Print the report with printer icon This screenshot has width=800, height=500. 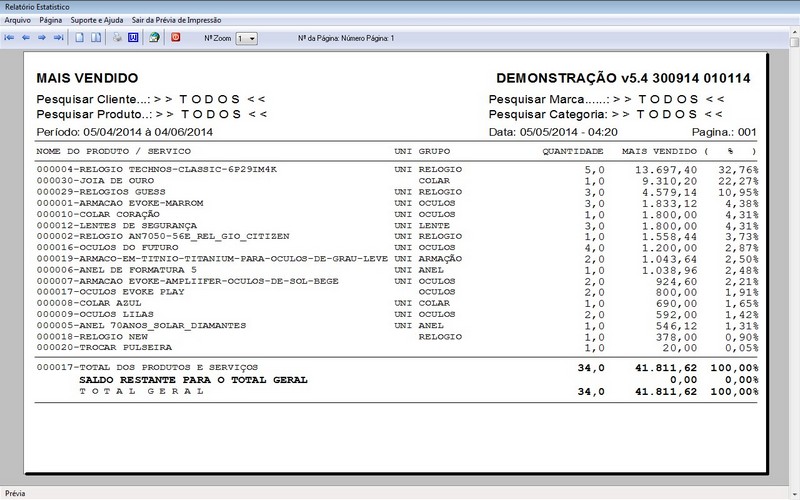pos(117,38)
